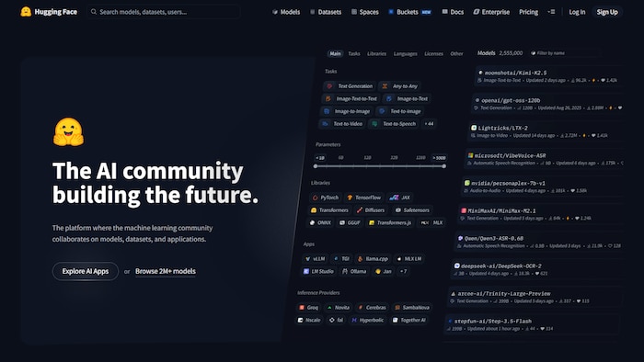Select the GGUF library tag

pos(350,222)
